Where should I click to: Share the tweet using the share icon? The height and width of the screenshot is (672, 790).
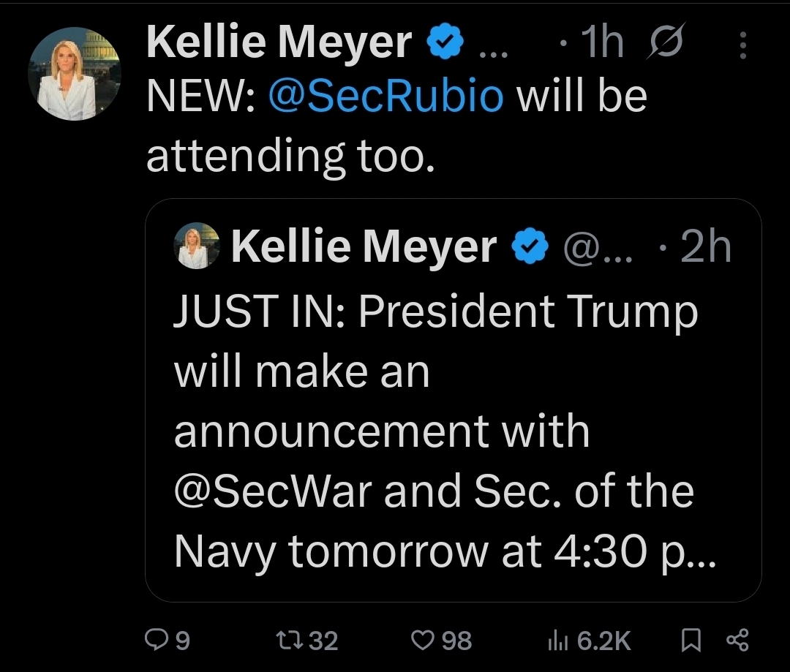coord(735,641)
